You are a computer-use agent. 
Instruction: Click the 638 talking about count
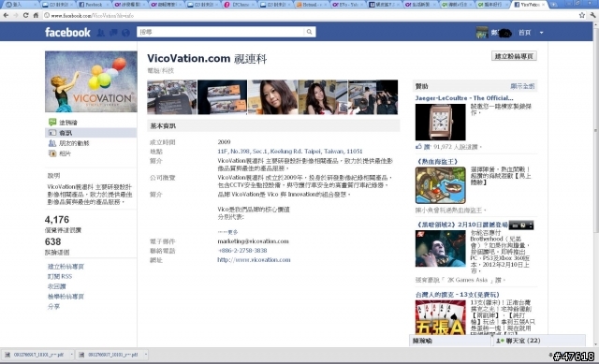52,241
